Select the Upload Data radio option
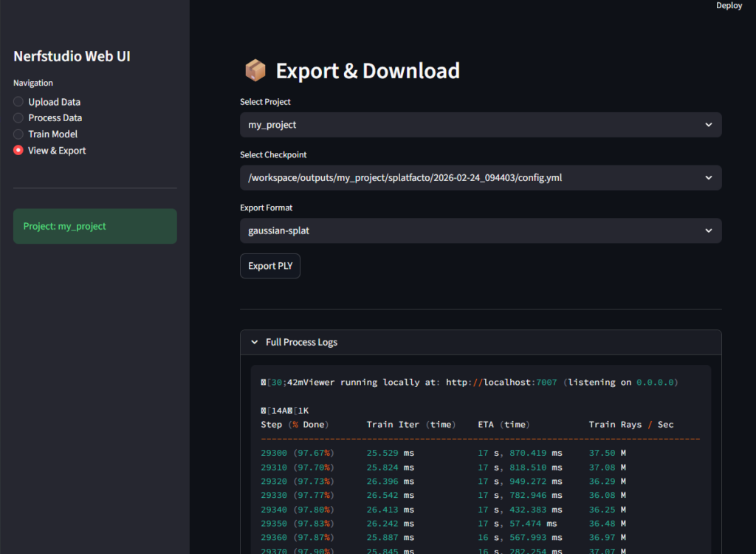756x554 pixels. (18, 102)
